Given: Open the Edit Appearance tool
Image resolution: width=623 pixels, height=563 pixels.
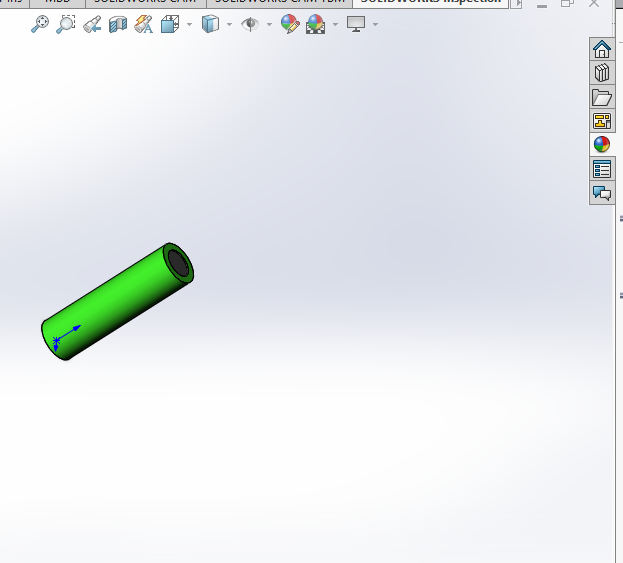Looking at the screenshot, I should [x=290, y=24].
